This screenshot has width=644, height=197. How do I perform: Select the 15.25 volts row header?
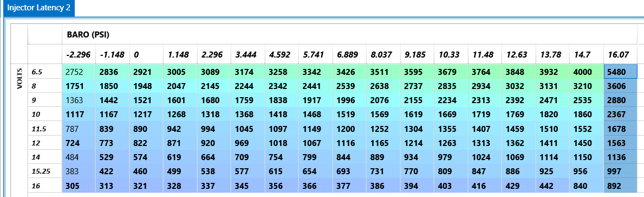pyautogui.click(x=45, y=171)
